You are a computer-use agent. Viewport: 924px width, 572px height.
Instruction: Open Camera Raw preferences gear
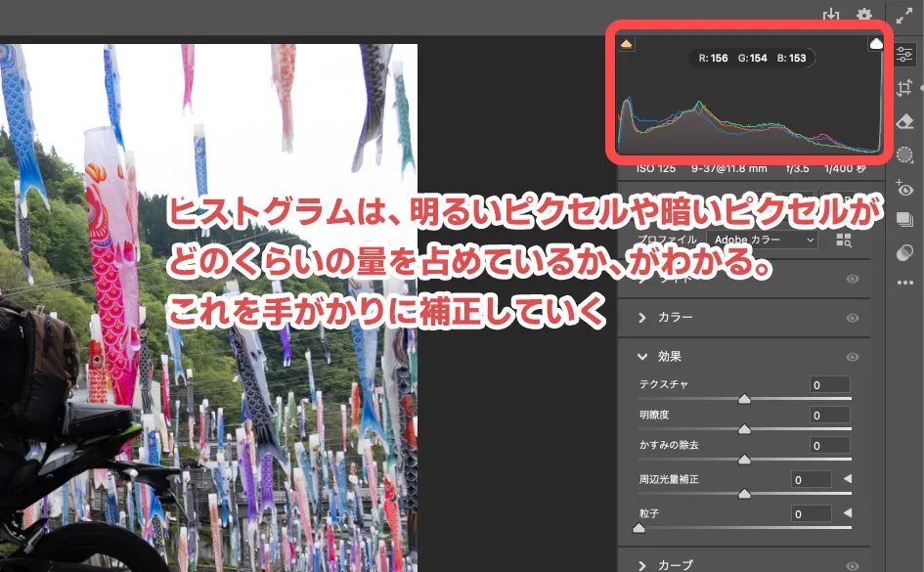[x=862, y=16]
